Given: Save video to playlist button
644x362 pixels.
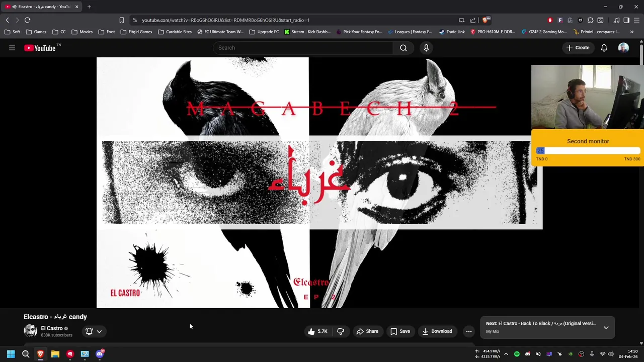Looking at the screenshot, I should 400,331.
